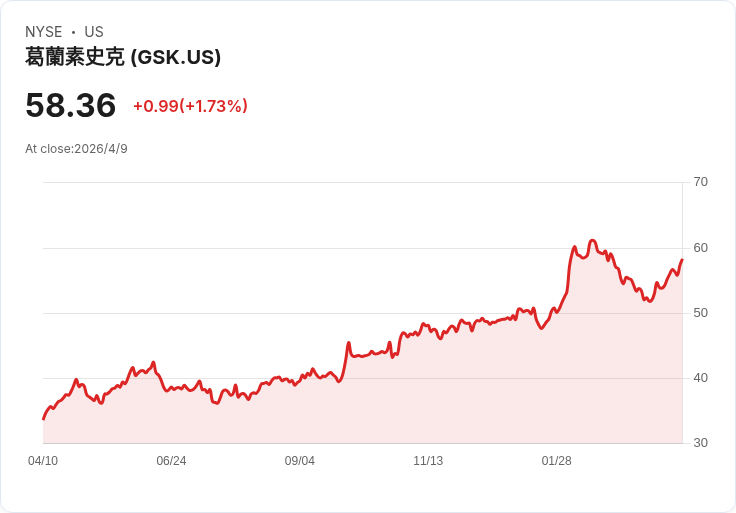
Task: Click the NYSE exchange label
Action: pyautogui.click(x=44, y=32)
